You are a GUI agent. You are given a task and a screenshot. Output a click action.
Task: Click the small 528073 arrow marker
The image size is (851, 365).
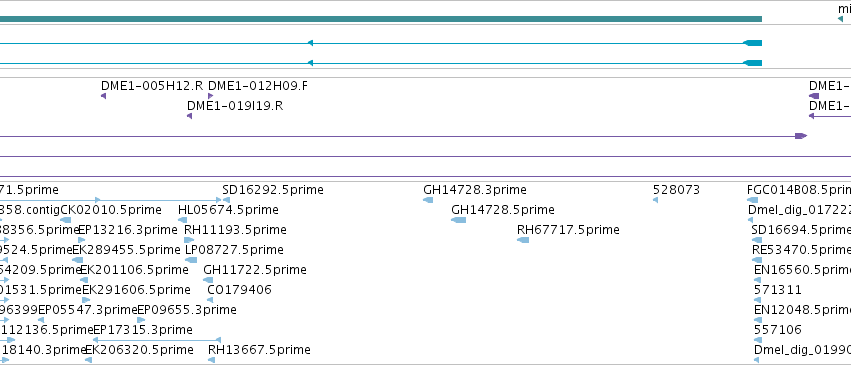(x=655, y=200)
